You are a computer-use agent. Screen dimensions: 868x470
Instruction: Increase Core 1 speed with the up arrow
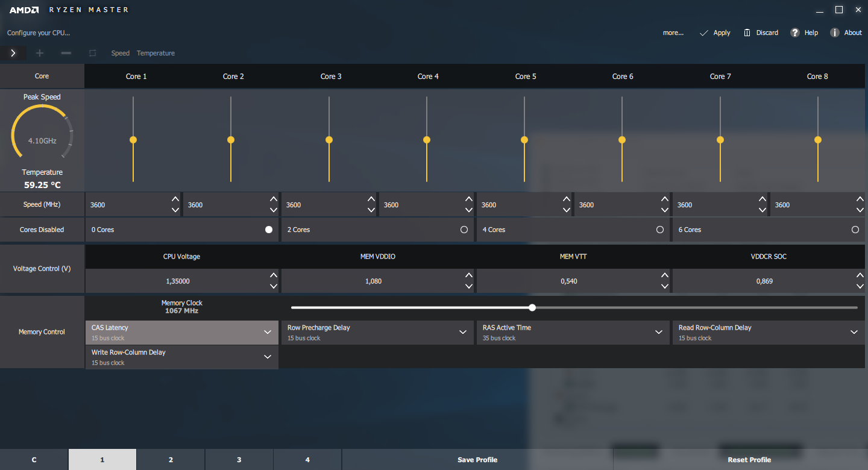pyautogui.click(x=175, y=199)
